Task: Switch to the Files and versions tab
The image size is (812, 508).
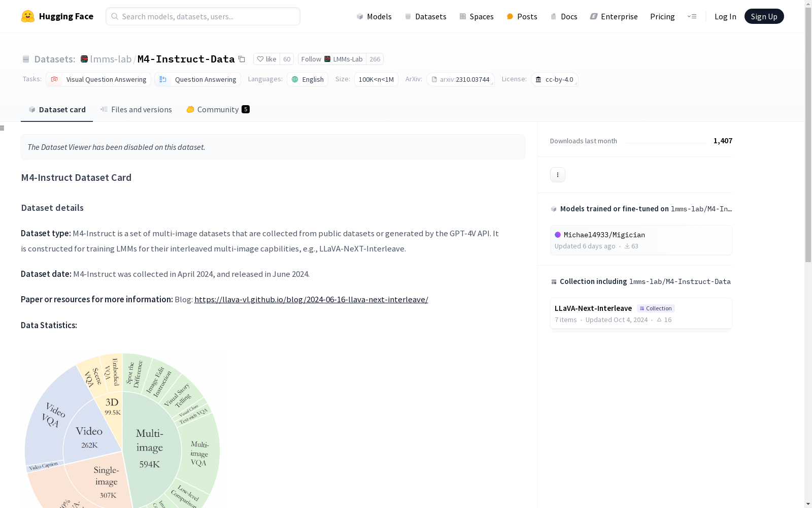Action: tap(136, 110)
